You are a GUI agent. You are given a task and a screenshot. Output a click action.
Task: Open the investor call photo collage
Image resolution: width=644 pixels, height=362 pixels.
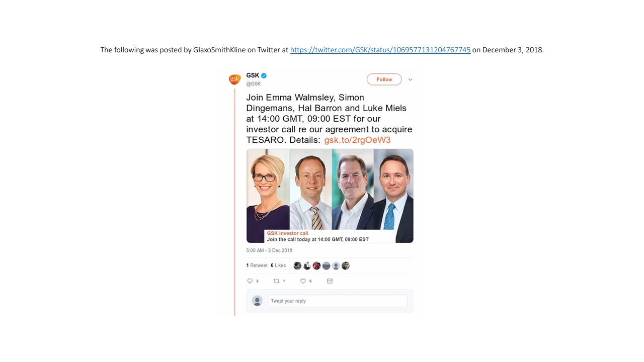(330, 196)
